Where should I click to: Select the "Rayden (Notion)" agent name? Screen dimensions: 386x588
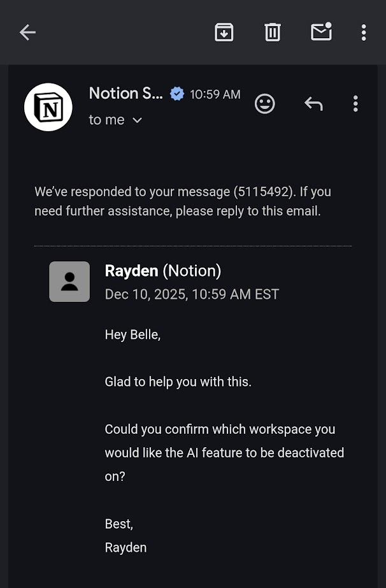pos(163,271)
